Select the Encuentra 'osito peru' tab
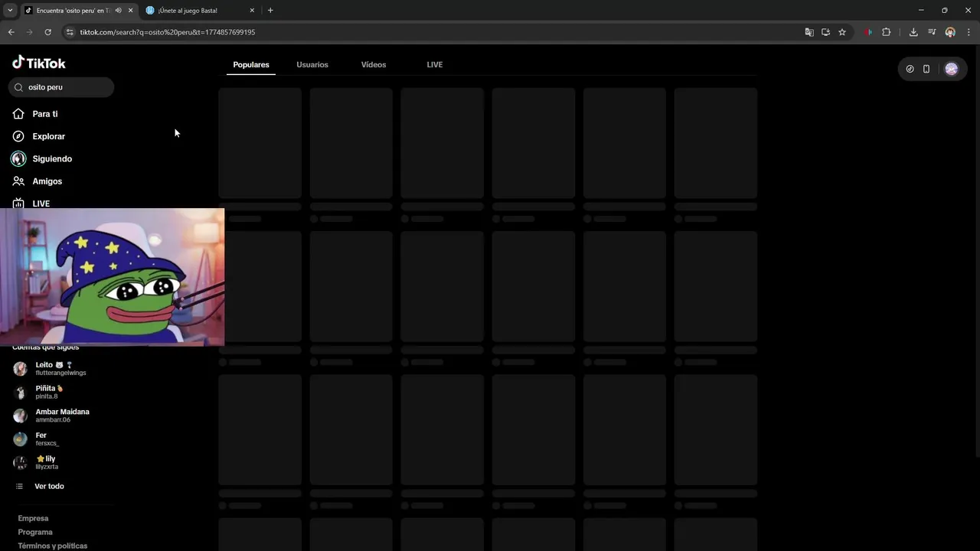980x551 pixels. [x=78, y=11]
